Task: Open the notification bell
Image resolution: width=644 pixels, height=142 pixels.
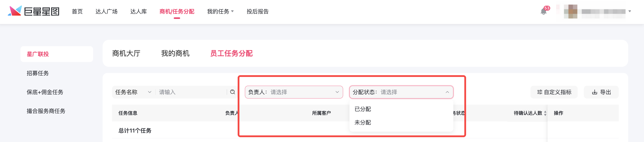Action: pos(543,11)
